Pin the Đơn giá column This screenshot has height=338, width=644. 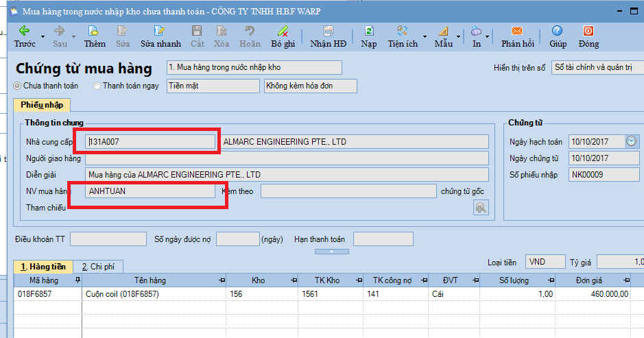pyautogui.click(x=626, y=280)
